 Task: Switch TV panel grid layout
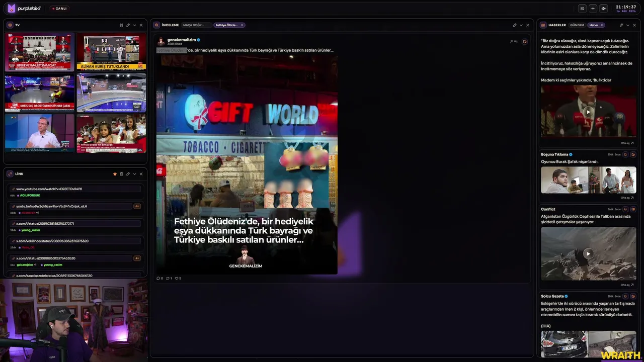(121, 25)
